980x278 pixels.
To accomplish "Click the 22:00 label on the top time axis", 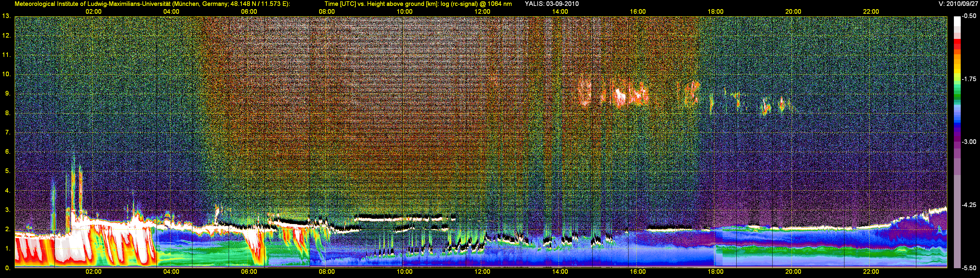I will tap(871, 11).
